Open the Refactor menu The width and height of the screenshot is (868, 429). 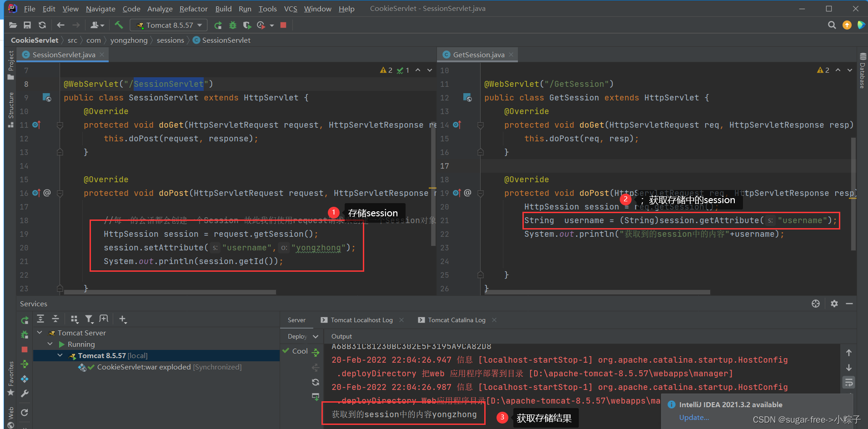coord(193,9)
